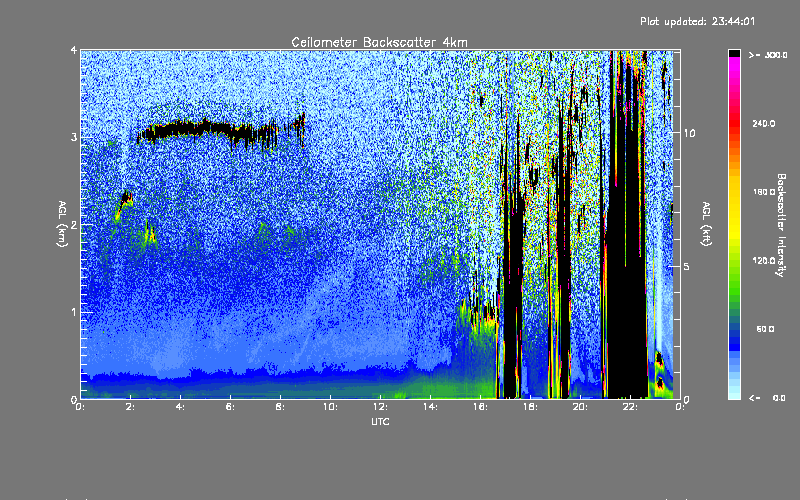Click the x-axis tick label '20:'

click(580, 407)
